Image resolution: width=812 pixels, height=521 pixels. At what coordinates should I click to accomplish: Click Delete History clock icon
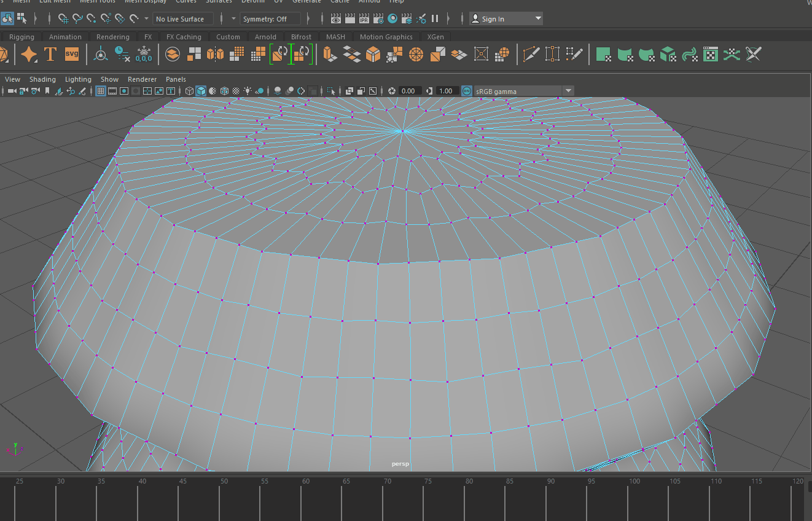click(x=122, y=54)
